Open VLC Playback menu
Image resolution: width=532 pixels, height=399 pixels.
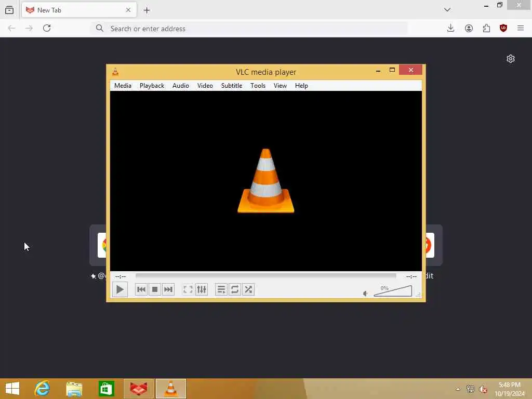(152, 86)
